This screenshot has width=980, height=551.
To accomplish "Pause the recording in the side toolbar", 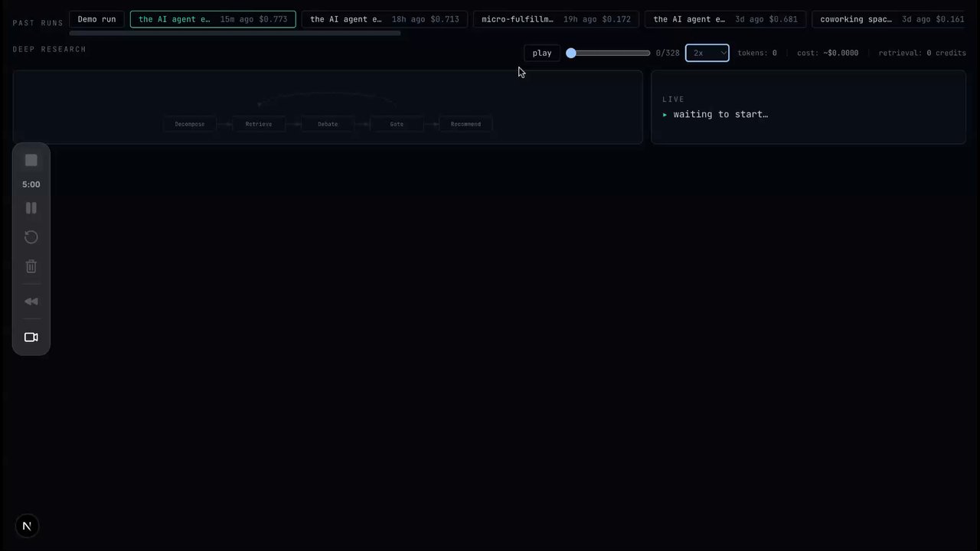I will click(x=31, y=208).
